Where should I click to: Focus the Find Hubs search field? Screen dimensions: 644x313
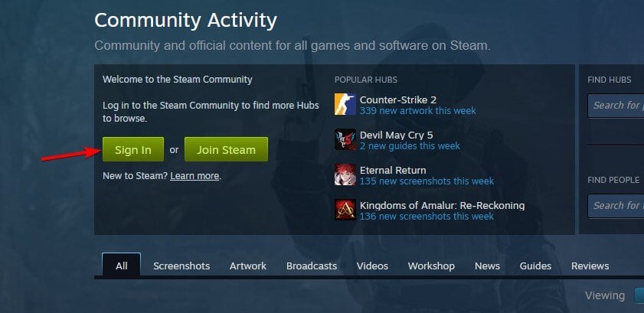tap(616, 106)
